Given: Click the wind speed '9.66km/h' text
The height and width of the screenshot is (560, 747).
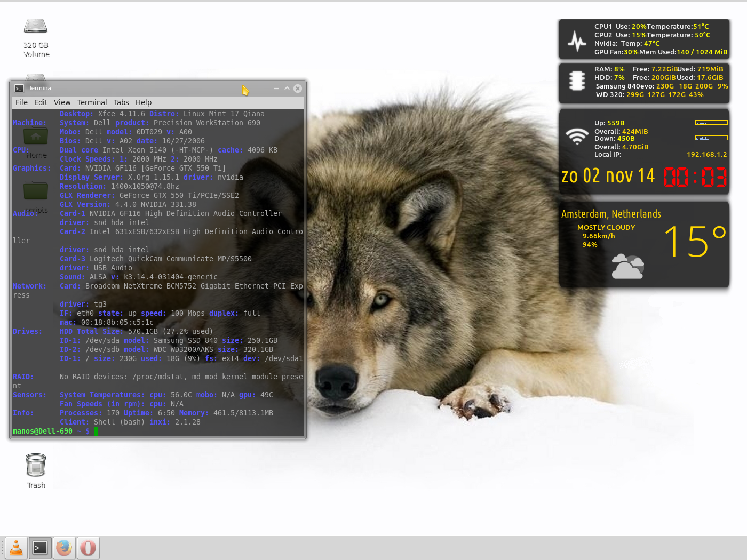Looking at the screenshot, I should [x=599, y=236].
